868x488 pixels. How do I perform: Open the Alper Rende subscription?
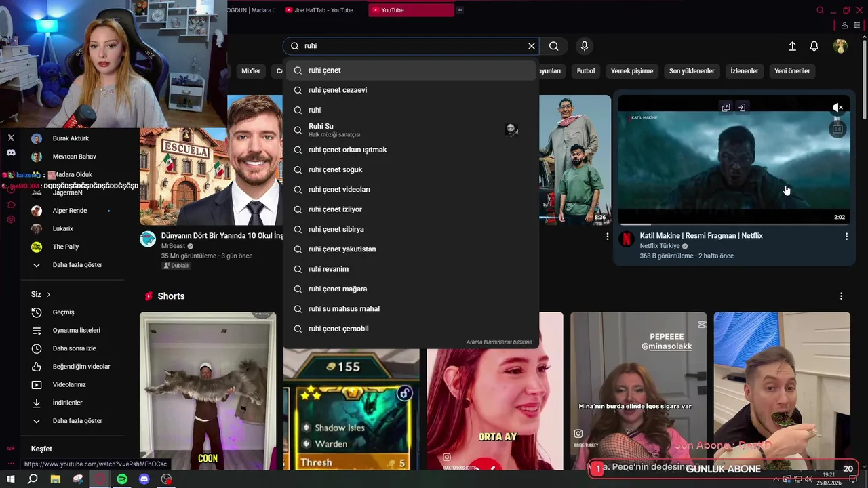72,211
